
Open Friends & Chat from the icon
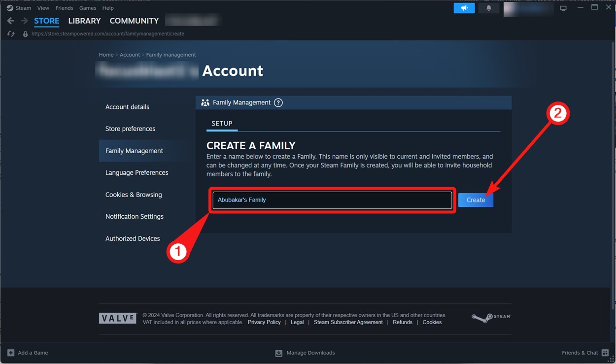(604, 353)
